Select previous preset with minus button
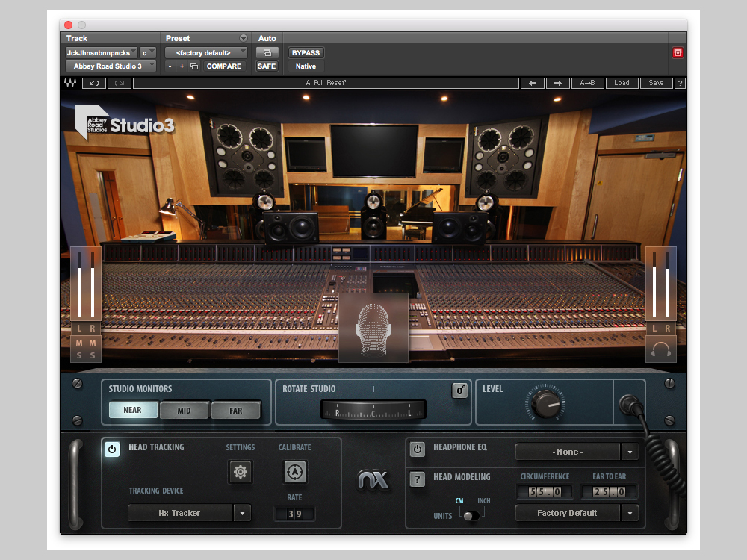The width and height of the screenshot is (747, 560). tap(170, 66)
